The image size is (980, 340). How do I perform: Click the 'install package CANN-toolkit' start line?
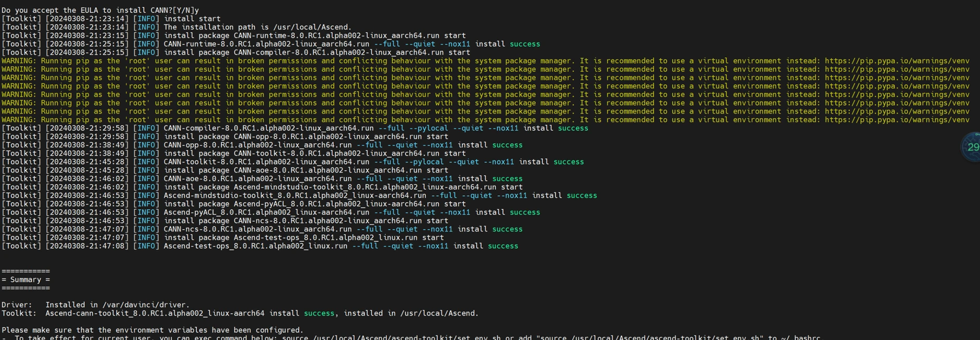pyautogui.click(x=233, y=154)
